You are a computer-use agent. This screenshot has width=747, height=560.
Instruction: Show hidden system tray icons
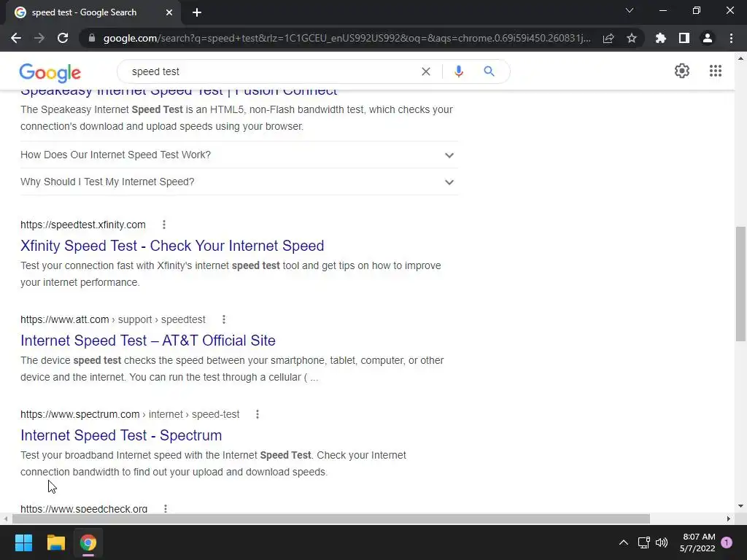click(x=623, y=542)
